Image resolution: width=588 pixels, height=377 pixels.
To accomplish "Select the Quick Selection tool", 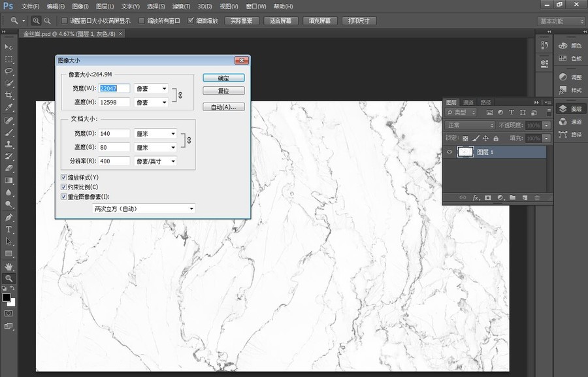I will tap(8, 83).
